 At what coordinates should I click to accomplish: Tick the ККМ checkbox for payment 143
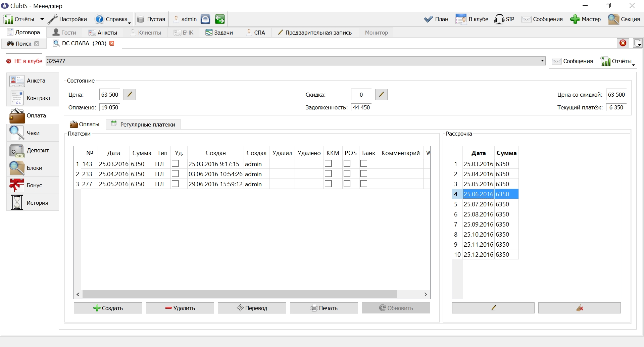(328, 163)
